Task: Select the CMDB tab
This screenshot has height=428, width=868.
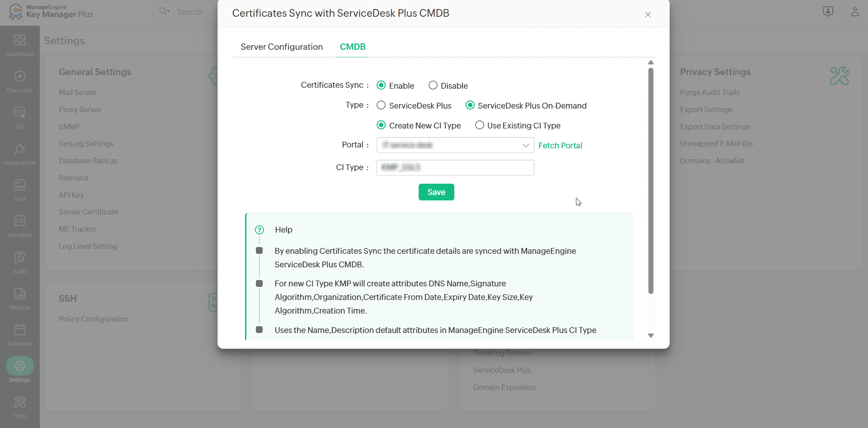Action: tap(352, 47)
